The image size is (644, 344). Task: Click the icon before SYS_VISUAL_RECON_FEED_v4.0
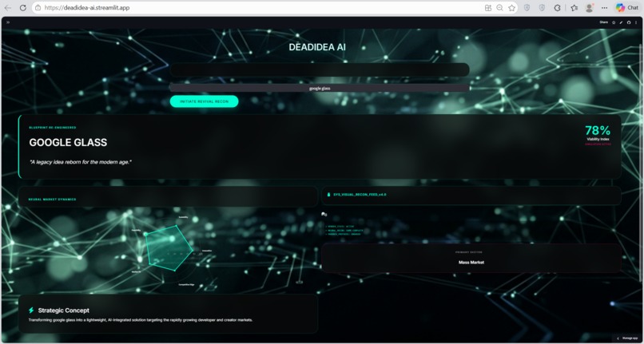(328, 194)
